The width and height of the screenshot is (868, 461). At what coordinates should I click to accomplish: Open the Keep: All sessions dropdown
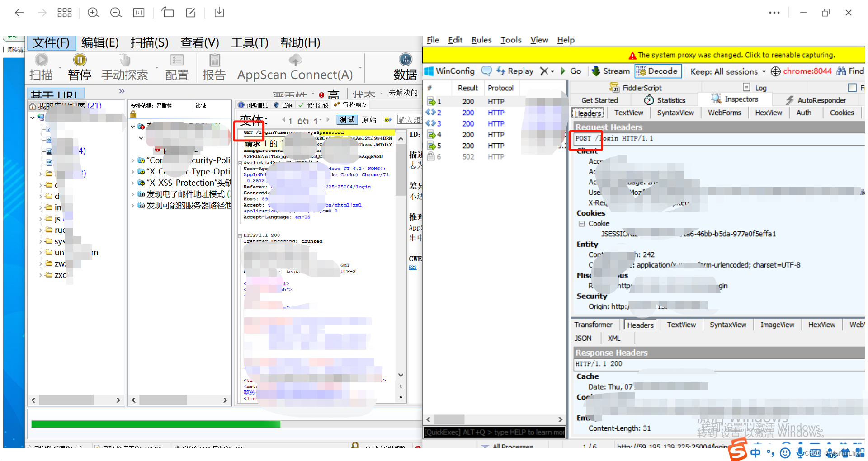click(728, 71)
